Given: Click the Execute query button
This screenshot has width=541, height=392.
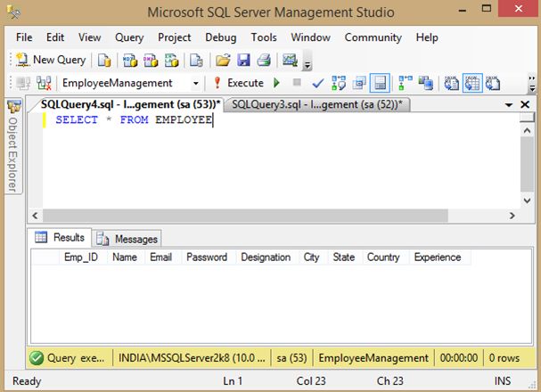Looking at the screenshot, I should coord(237,83).
